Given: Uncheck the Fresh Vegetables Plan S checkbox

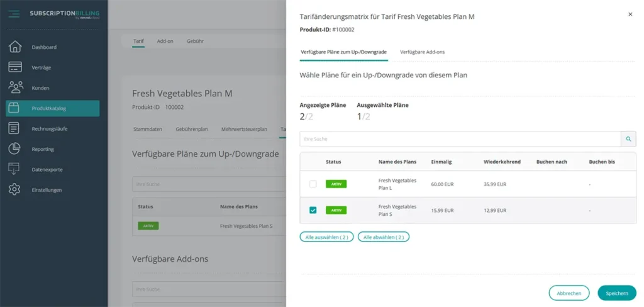Looking at the screenshot, I should [x=313, y=210].
